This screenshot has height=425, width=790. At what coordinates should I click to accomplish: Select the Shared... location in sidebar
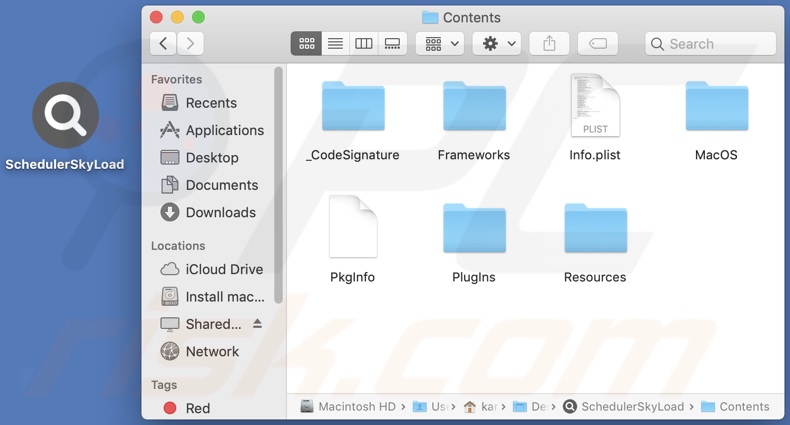pos(201,324)
